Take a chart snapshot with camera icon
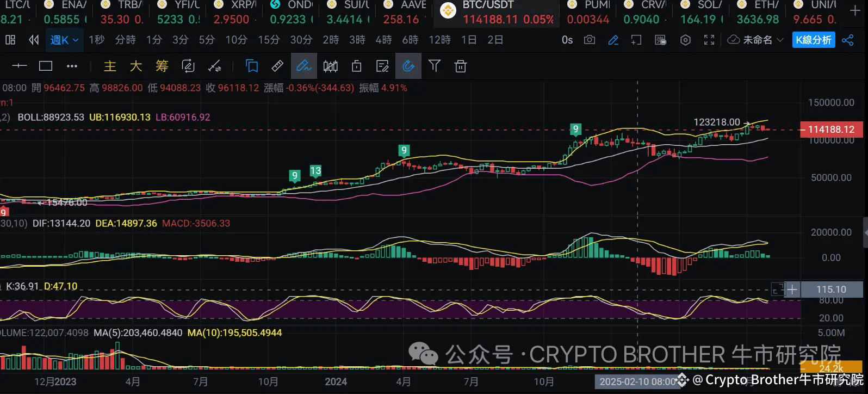The width and height of the screenshot is (868, 394). coord(590,40)
